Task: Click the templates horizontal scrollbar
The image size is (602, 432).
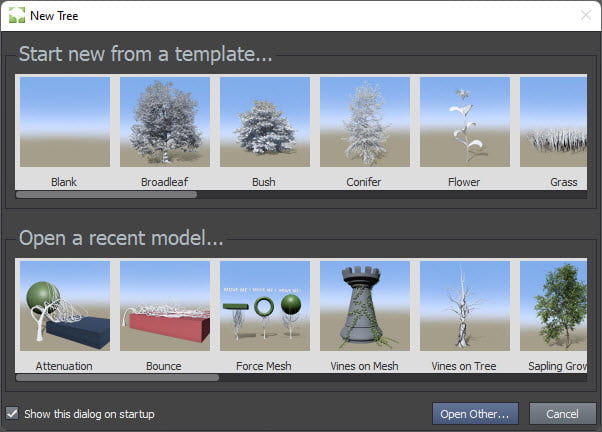Action: [x=106, y=194]
